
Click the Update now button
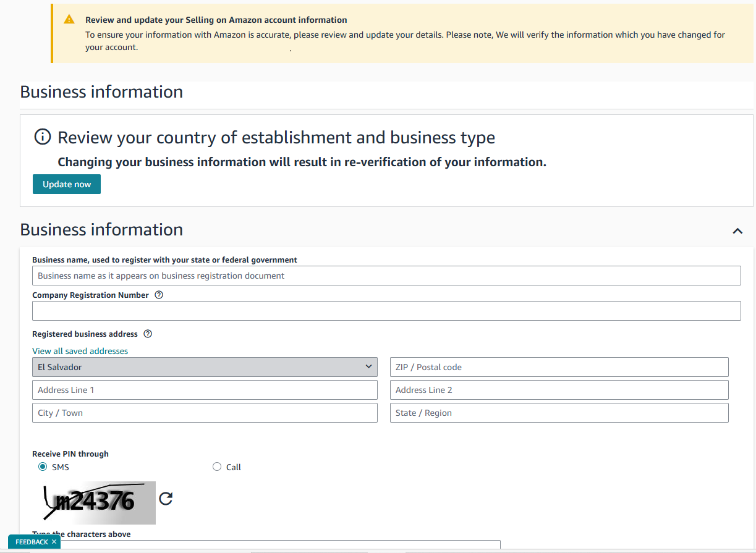pos(67,184)
